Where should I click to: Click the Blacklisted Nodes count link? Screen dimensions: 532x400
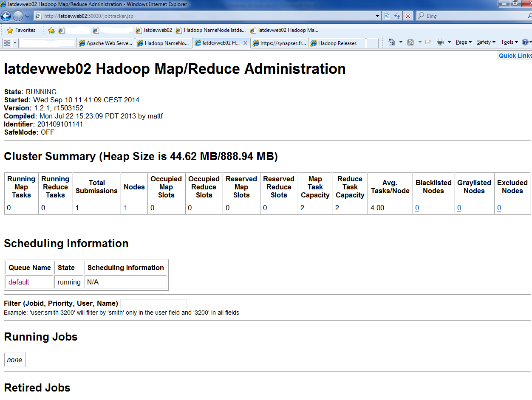click(x=417, y=208)
